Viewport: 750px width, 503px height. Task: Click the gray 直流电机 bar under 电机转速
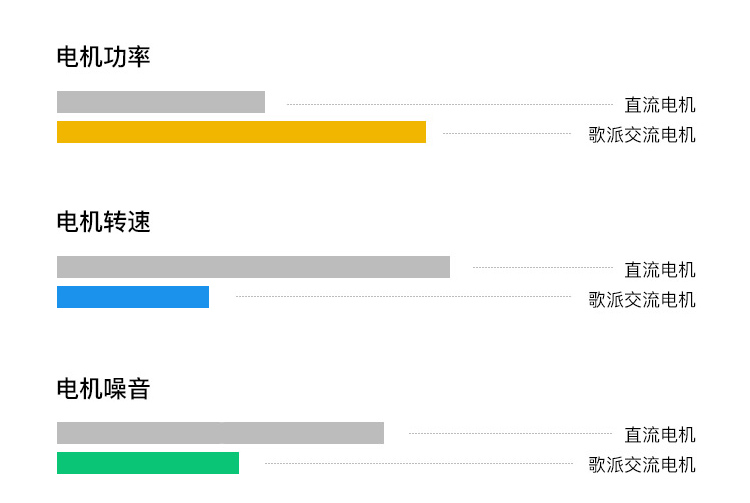coord(253,267)
